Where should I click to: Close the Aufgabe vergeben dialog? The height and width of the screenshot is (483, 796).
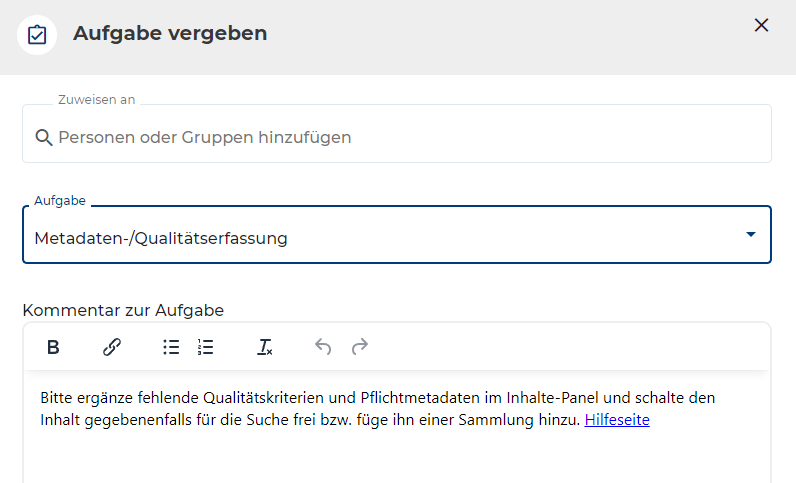[761, 26]
